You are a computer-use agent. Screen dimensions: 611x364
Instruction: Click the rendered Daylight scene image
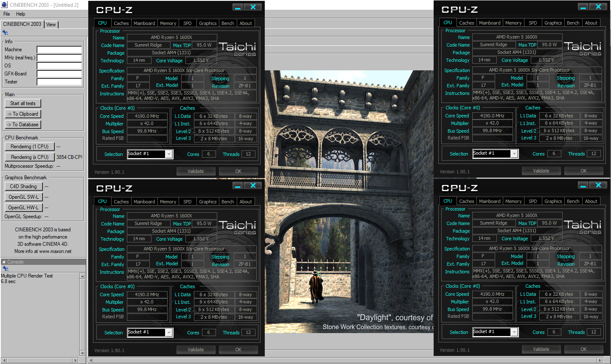(349, 202)
